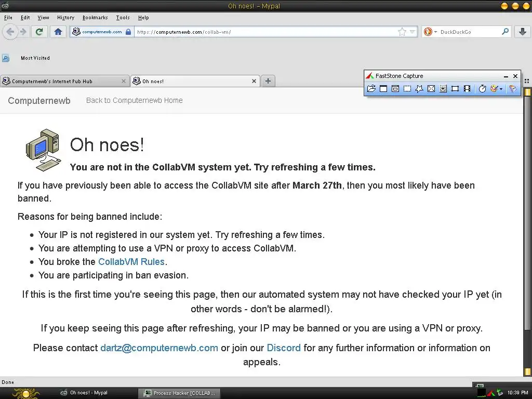532x399 pixels.
Task: Click the site identity lock icon
Action: pos(128,32)
